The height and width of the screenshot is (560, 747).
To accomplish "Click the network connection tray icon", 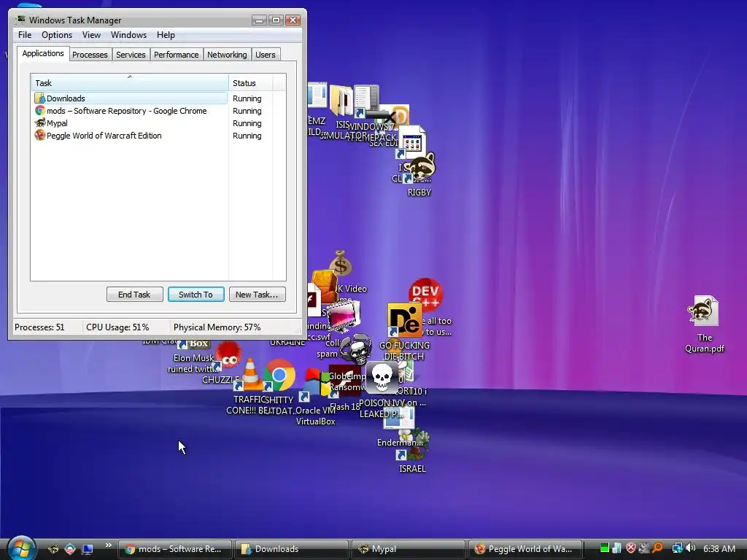I will (676, 548).
